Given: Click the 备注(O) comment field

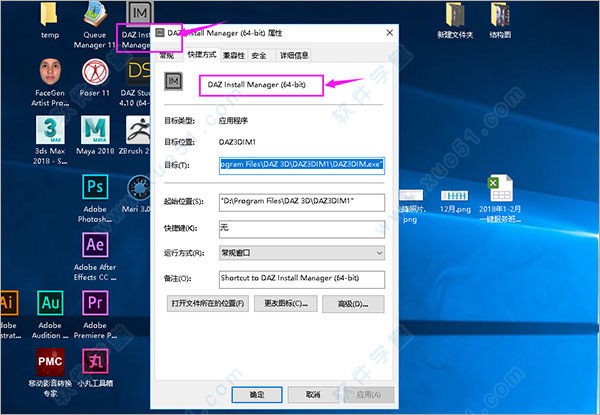Looking at the screenshot, I should tap(302, 279).
